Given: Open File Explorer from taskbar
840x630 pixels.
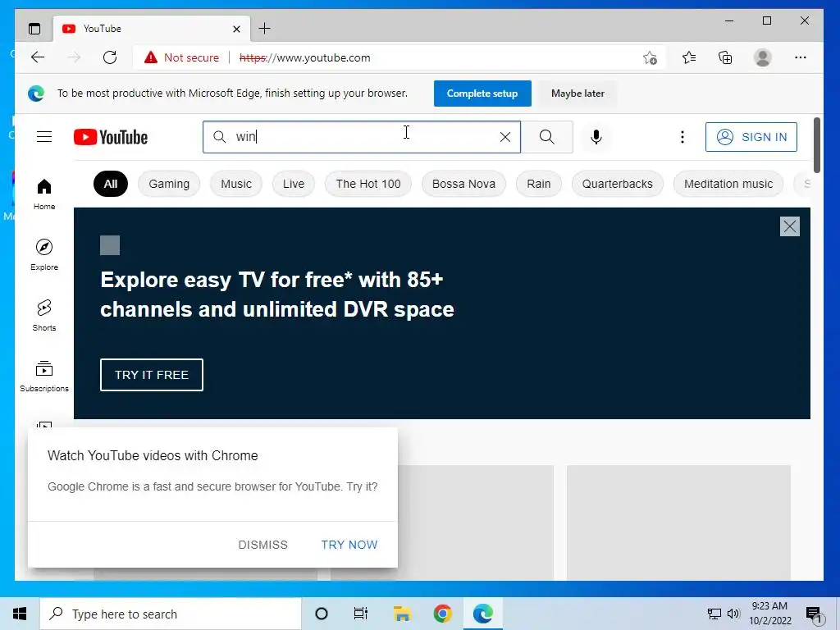Looking at the screenshot, I should 402,614.
